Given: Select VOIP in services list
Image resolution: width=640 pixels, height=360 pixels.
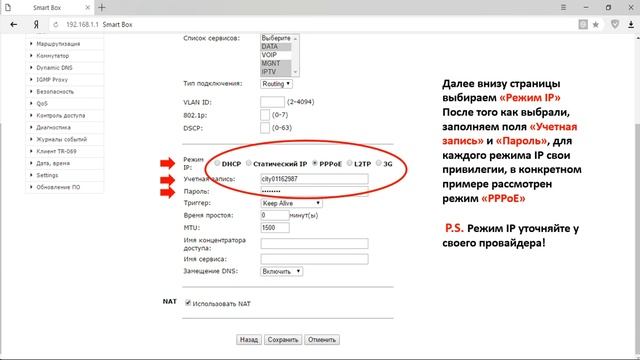Looking at the screenshot, I should (x=276, y=55).
